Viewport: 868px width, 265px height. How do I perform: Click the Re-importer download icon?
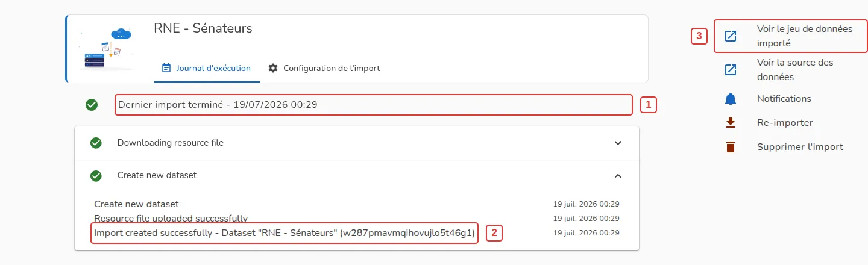coord(730,123)
